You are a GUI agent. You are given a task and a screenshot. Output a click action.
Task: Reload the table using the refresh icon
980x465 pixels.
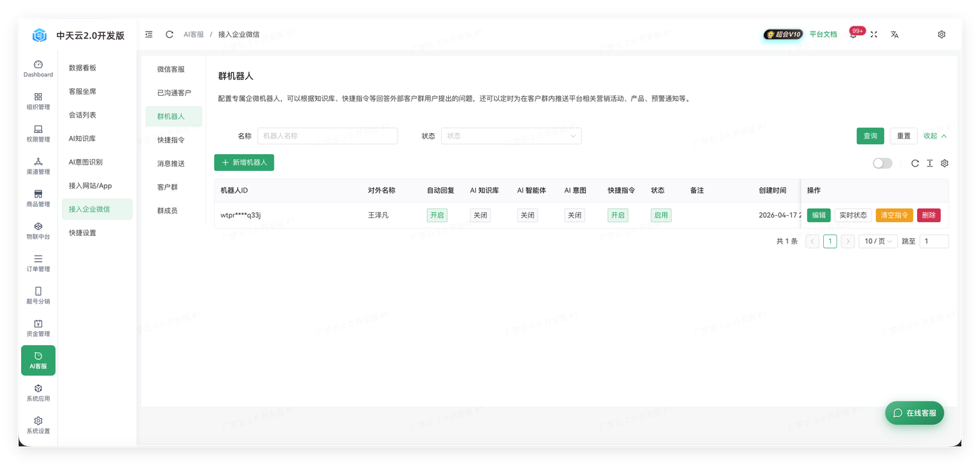point(915,163)
